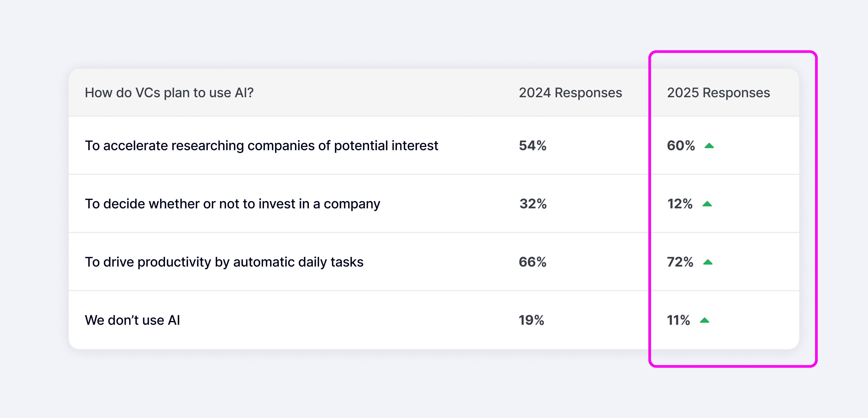Select the 66% value for 2024
The image size is (868, 418).
click(x=532, y=262)
